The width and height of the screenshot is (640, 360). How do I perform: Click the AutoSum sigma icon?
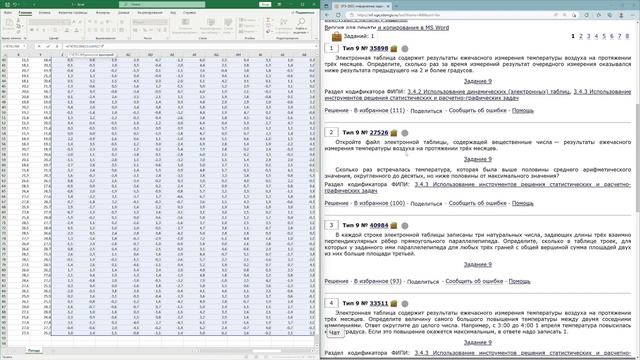click(268, 20)
